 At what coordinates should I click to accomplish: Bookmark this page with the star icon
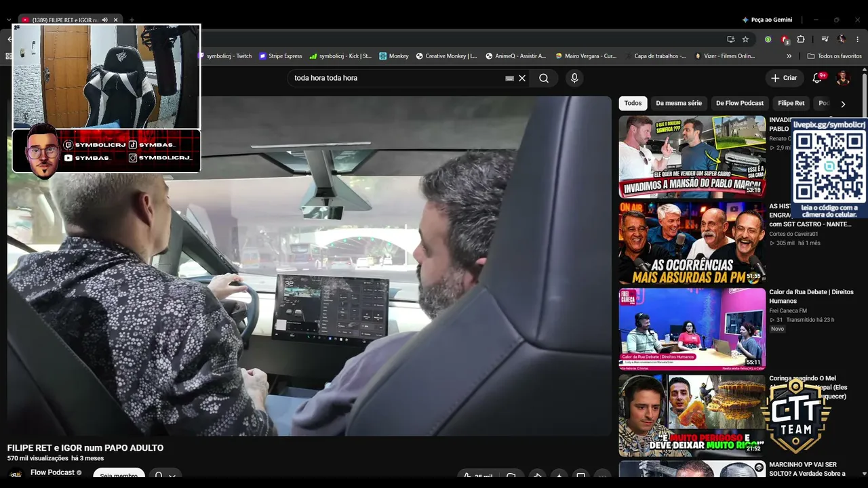(745, 39)
